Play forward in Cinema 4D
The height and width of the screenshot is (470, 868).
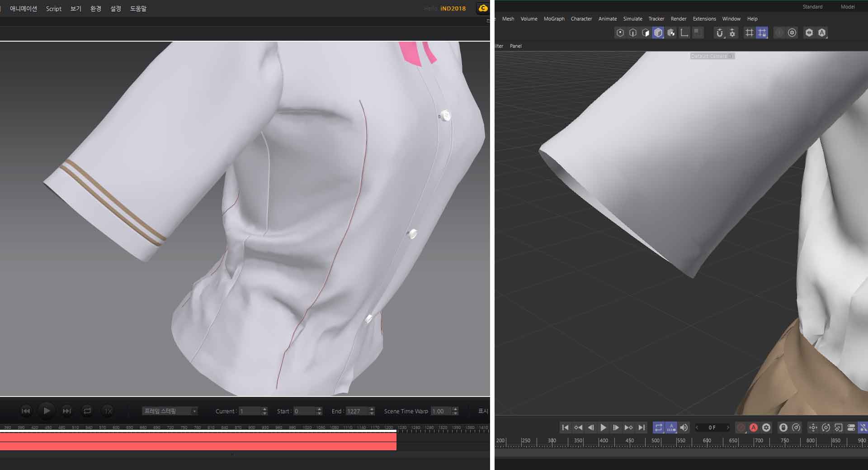click(x=603, y=427)
